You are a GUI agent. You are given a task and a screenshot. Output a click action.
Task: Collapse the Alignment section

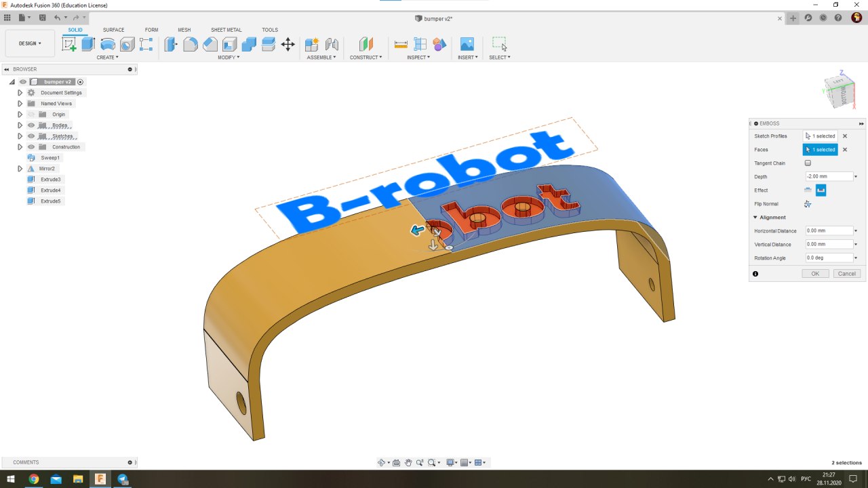[x=755, y=218]
